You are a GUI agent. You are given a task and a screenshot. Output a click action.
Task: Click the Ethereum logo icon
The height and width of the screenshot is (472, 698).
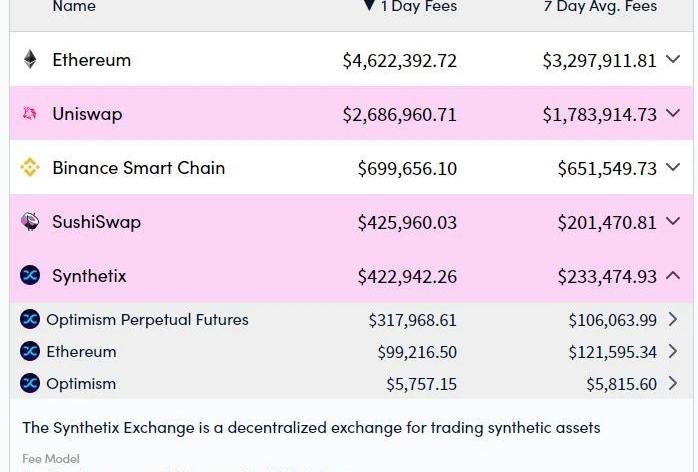[30, 60]
